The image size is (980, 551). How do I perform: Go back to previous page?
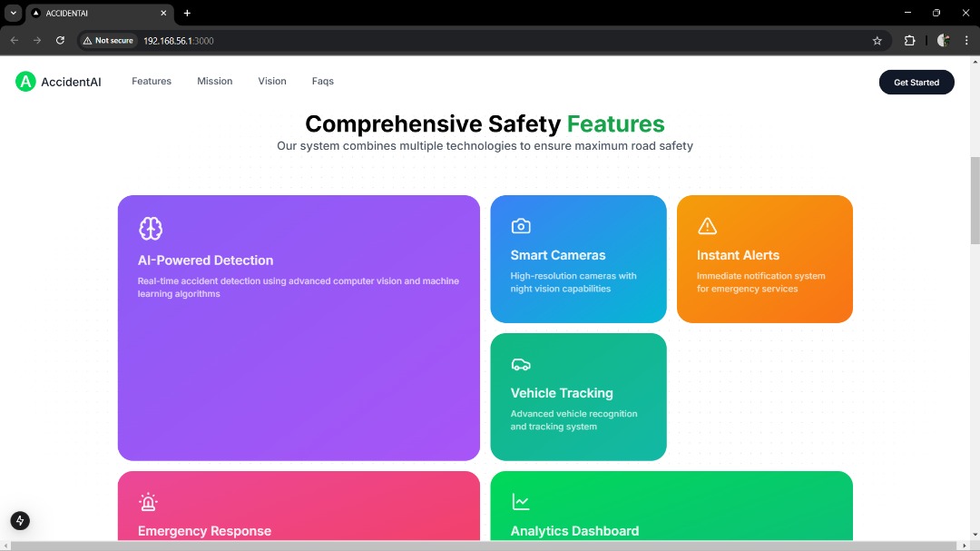click(15, 41)
